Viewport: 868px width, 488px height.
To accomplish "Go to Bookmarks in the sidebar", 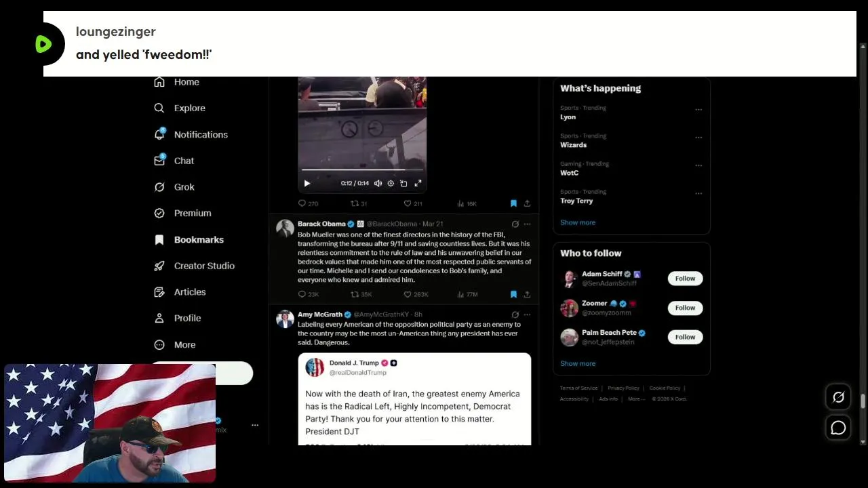I will coord(189,239).
